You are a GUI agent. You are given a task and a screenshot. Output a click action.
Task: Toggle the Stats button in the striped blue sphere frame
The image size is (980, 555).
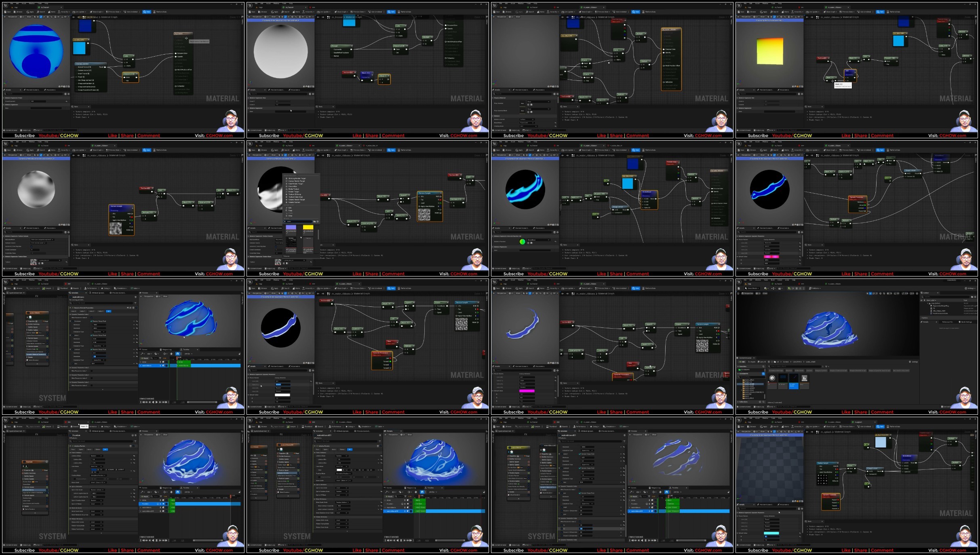[147, 12]
